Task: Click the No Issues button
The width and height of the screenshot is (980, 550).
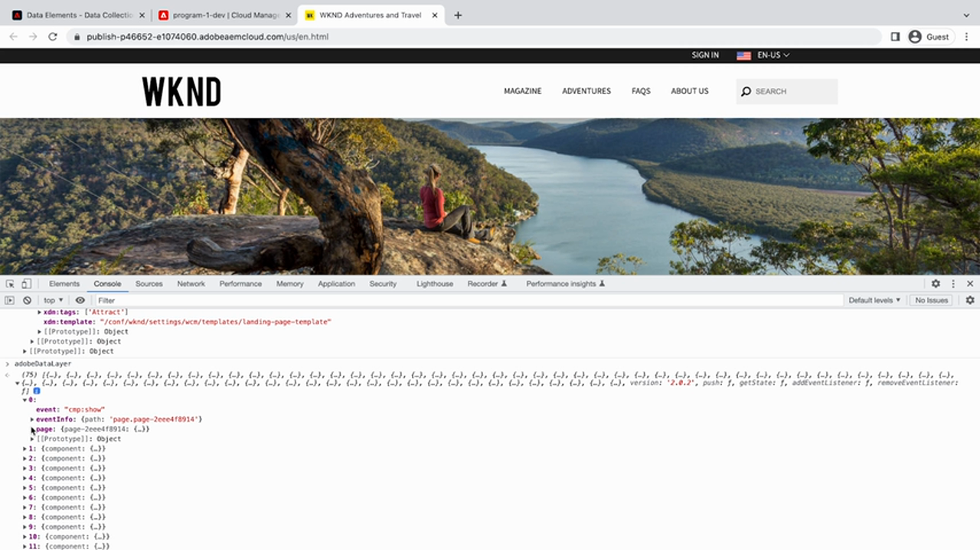Action: 931,301
